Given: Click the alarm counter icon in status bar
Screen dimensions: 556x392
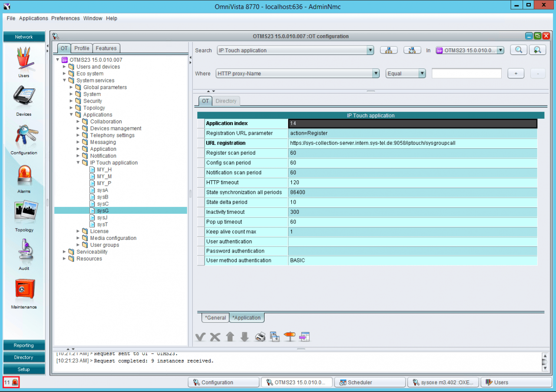Looking at the screenshot, I should pyautogui.click(x=15, y=382).
